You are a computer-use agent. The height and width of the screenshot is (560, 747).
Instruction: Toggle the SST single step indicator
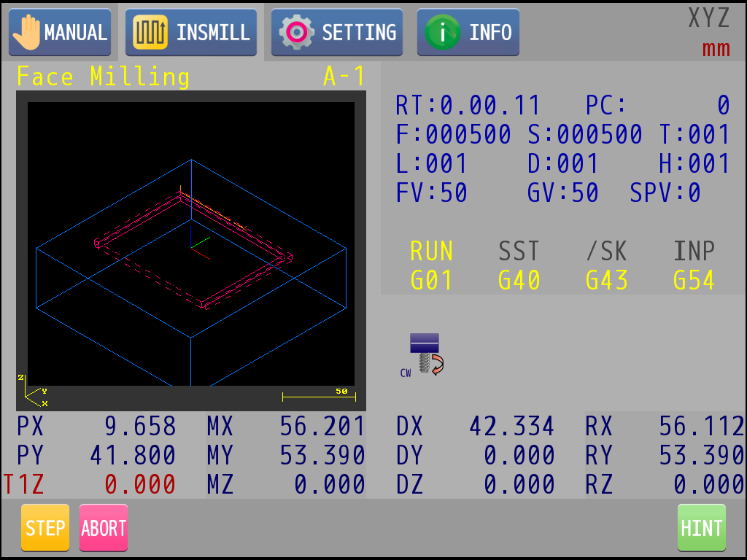[519, 252]
